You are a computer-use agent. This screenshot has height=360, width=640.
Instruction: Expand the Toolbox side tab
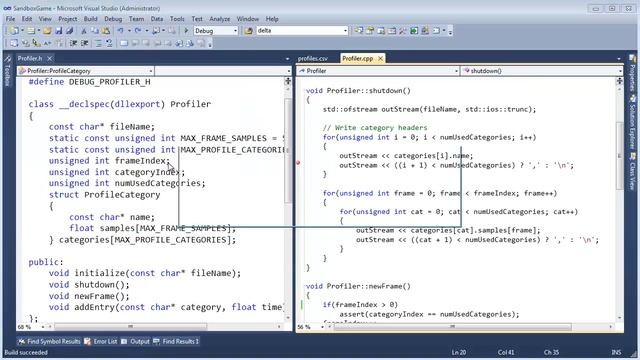point(7,71)
